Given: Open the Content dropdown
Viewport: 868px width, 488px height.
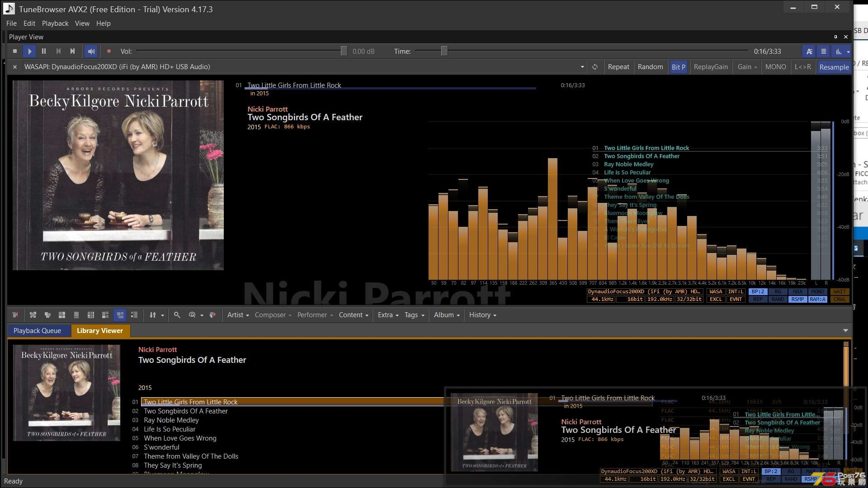Looking at the screenshot, I should tap(354, 315).
